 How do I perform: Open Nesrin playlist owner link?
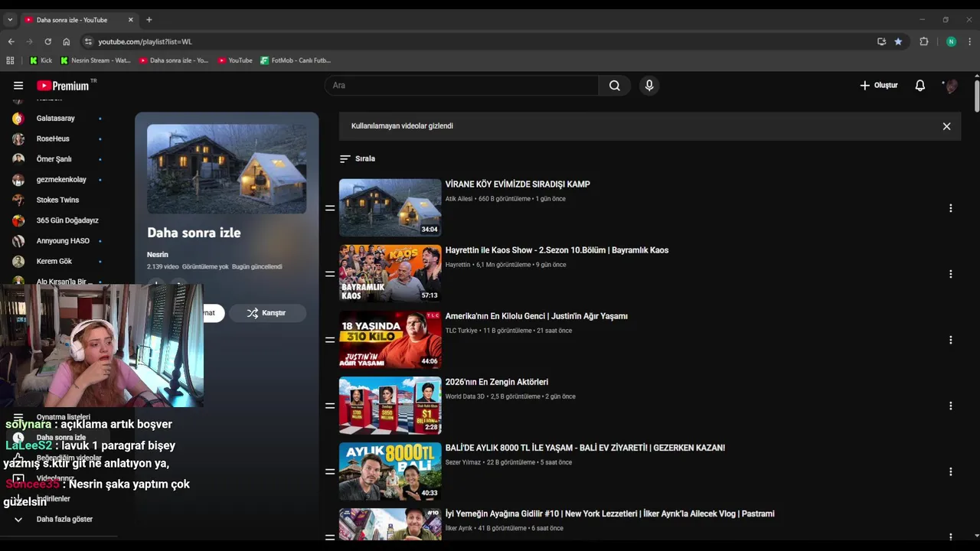pyautogui.click(x=158, y=254)
